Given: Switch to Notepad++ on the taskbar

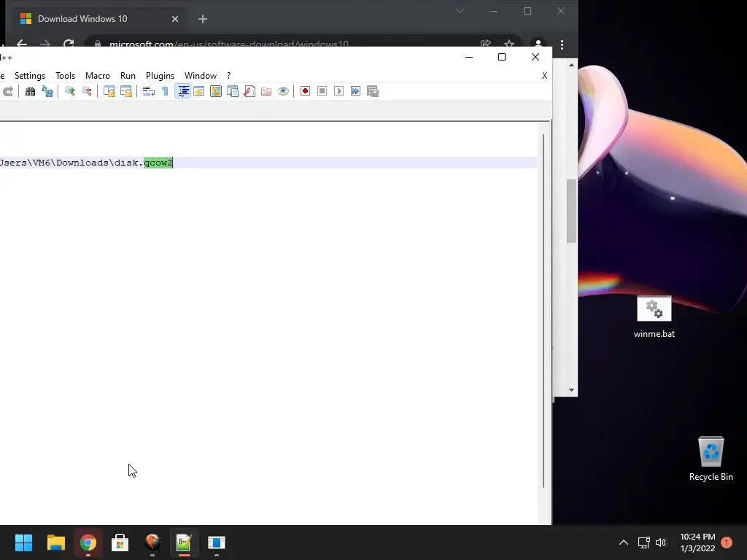Looking at the screenshot, I should [184, 542].
